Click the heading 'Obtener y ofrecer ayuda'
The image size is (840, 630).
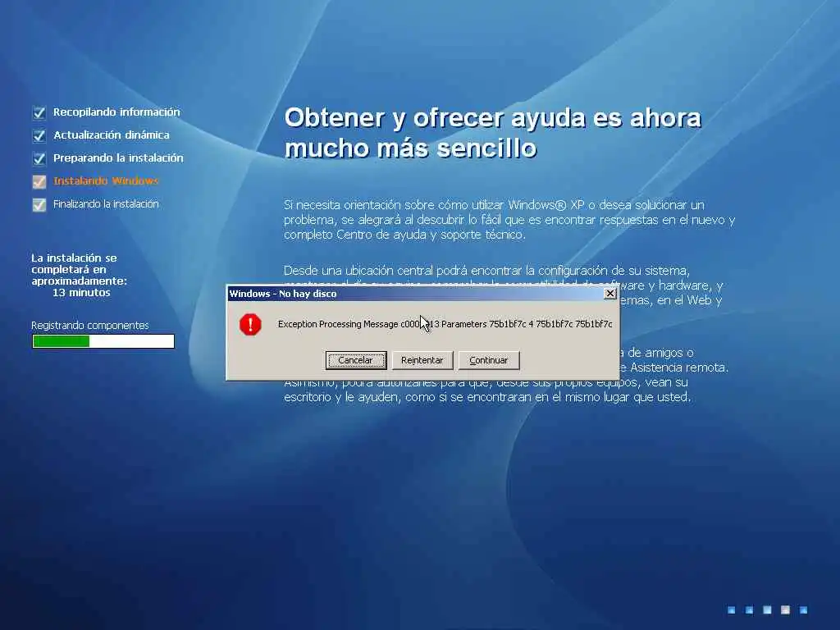tap(493, 133)
